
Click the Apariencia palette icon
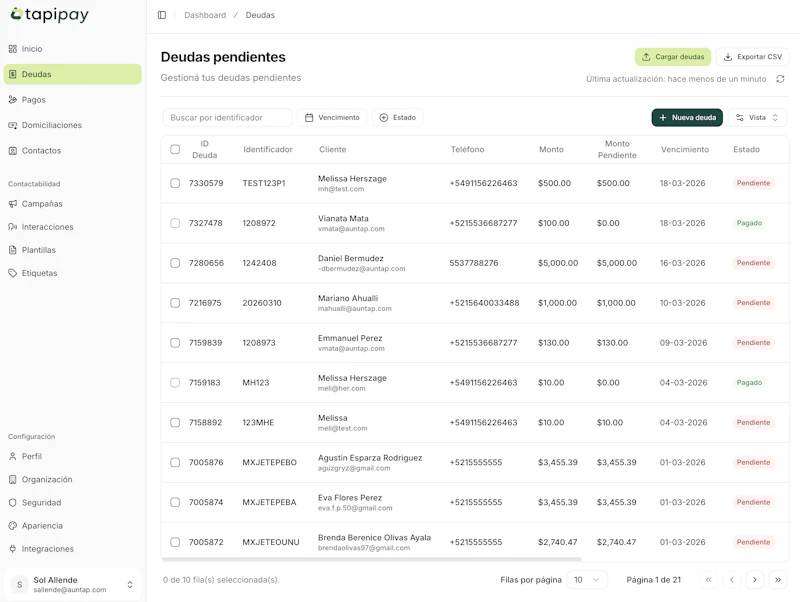pyautogui.click(x=13, y=525)
